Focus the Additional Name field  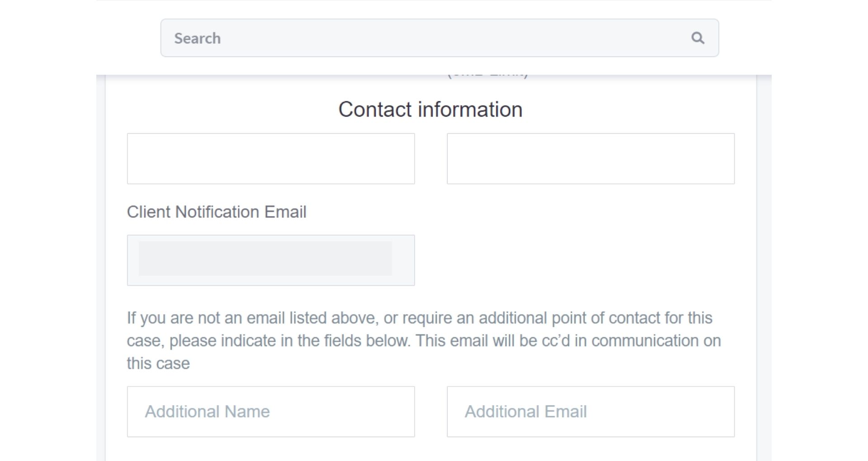click(x=270, y=412)
